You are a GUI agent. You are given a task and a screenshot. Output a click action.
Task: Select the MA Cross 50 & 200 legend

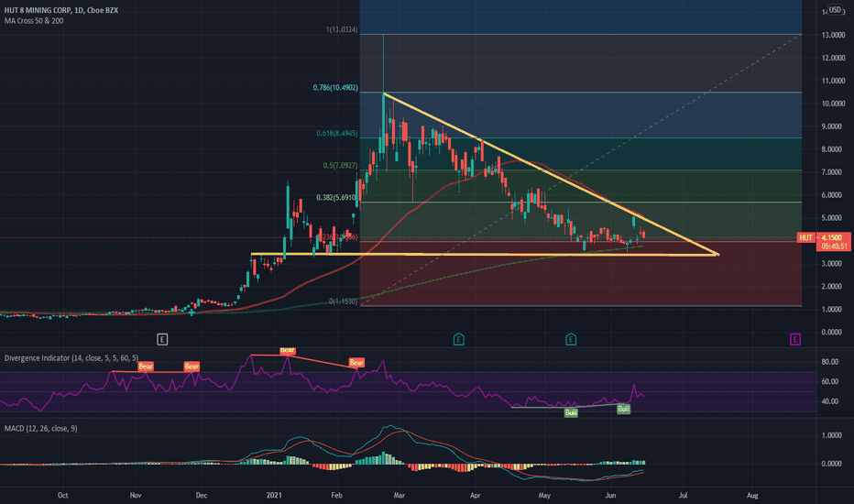coord(34,21)
